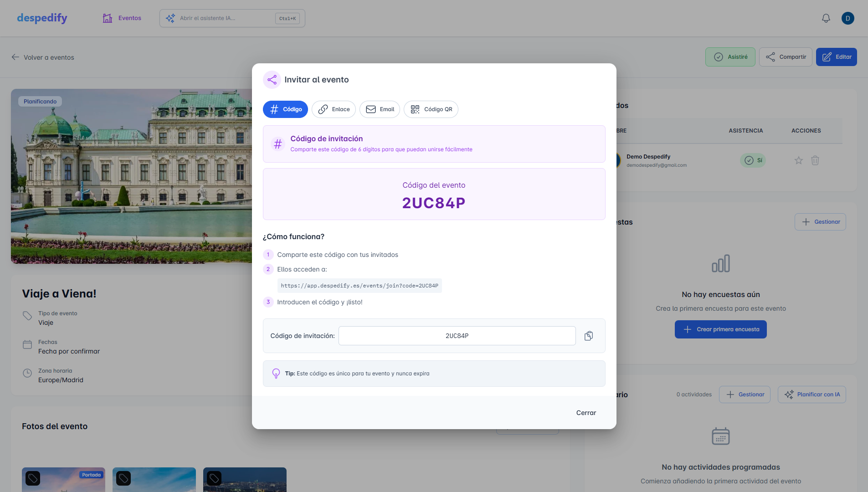Click the Viaje a Viena! title

(59, 294)
